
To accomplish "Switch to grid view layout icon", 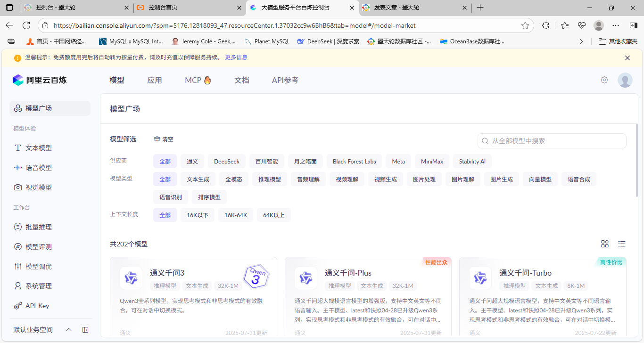I will (605, 244).
